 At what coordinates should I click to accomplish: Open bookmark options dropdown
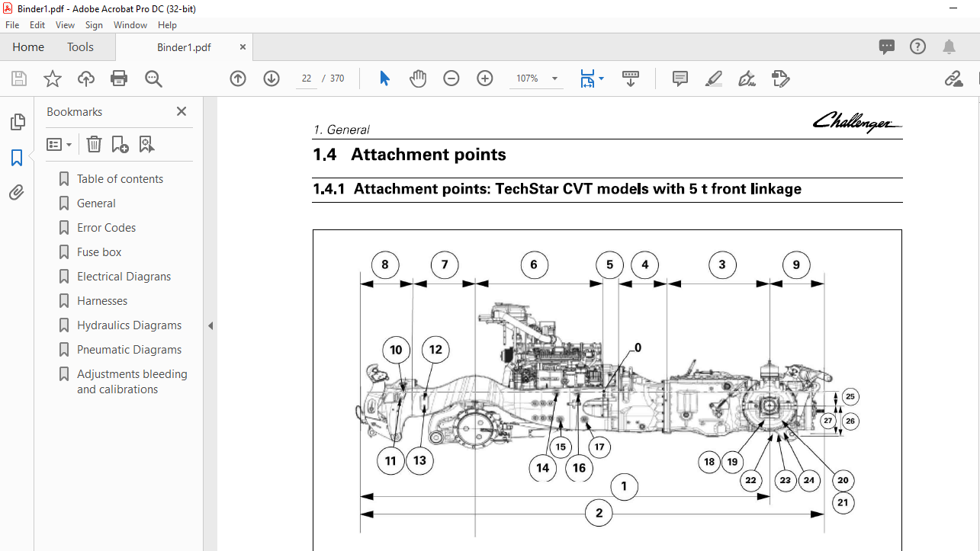click(59, 144)
